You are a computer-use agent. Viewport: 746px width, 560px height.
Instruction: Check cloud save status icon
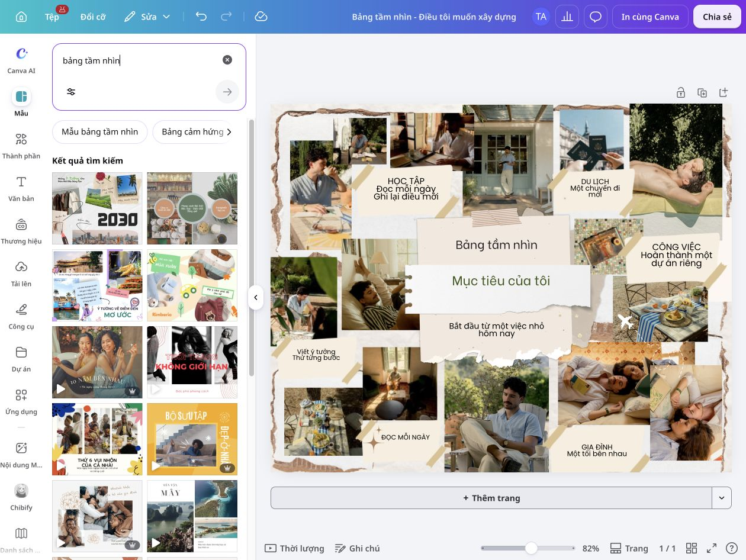[261, 17]
